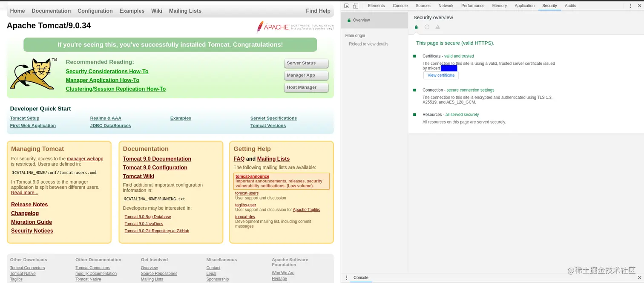Open the Audits tab

(570, 6)
